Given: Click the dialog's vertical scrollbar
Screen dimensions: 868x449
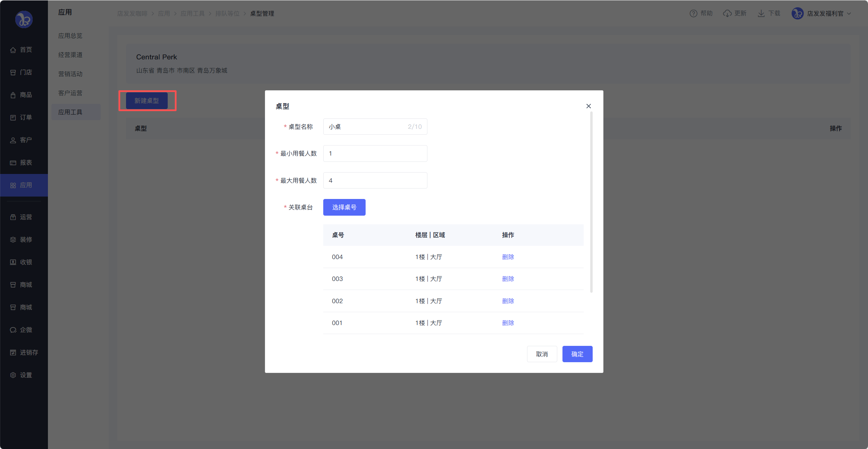Looking at the screenshot, I should tap(591, 201).
